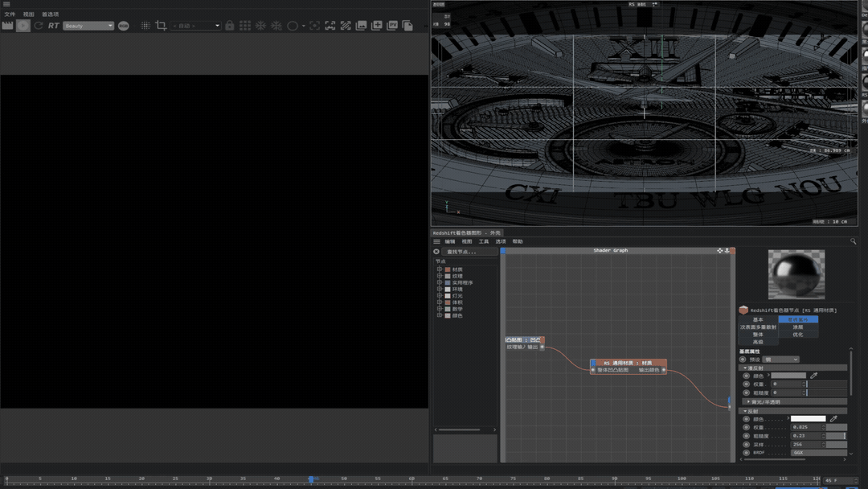Click the diagonal striped region icon
The height and width of the screenshot is (489, 868).
coord(346,26)
